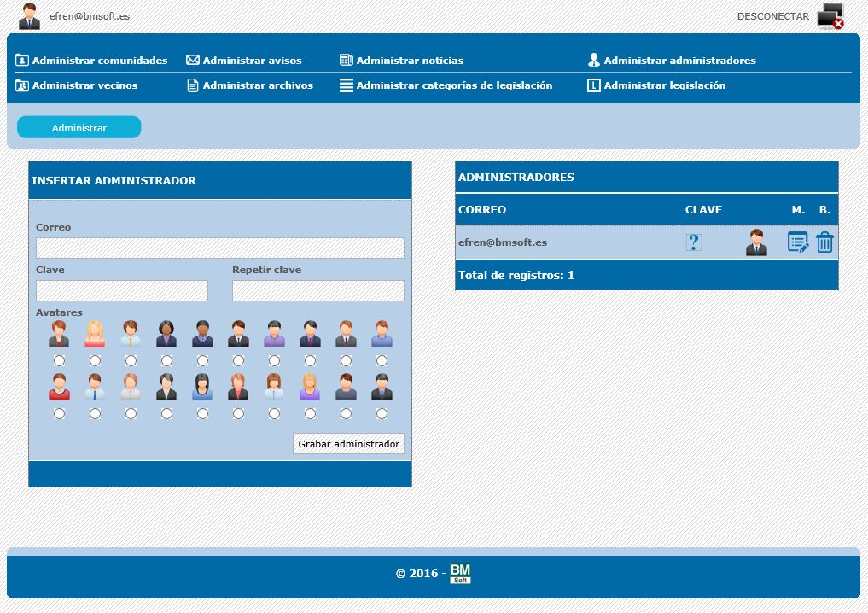868x613 pixels.
Task: Click the avatar icon in efren@bmsoft.es row
Action: [756, 242]
